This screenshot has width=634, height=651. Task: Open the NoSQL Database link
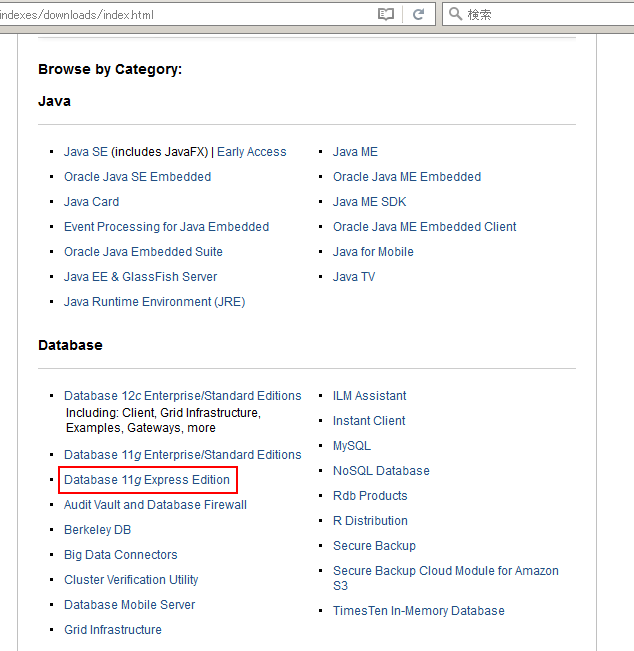tap(381, 471)
